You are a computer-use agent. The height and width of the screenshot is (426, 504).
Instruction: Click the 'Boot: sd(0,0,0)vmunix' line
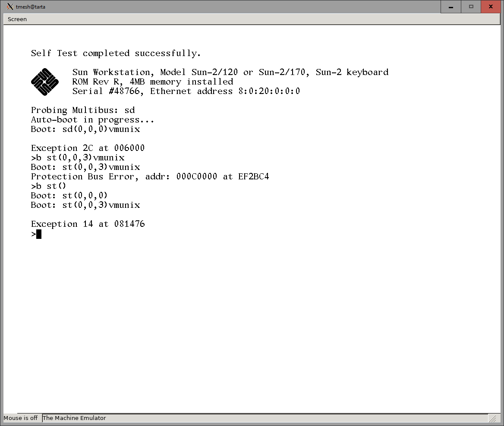pos(85,129)
